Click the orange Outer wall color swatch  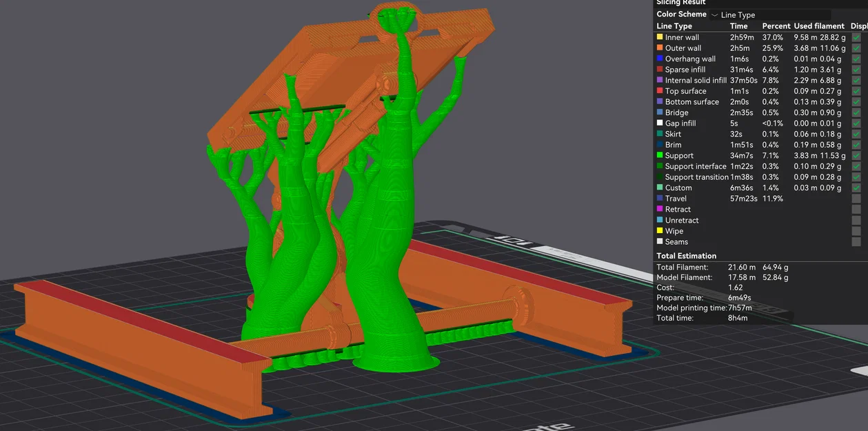[660, 48]
